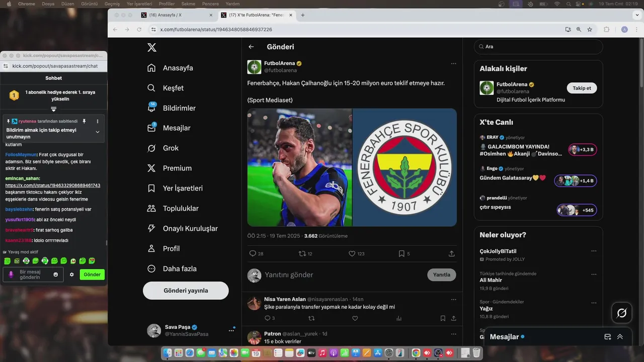Open Grok icon in the sidebar
Viewport: 644px width, 362px height.
pos(151,148)
